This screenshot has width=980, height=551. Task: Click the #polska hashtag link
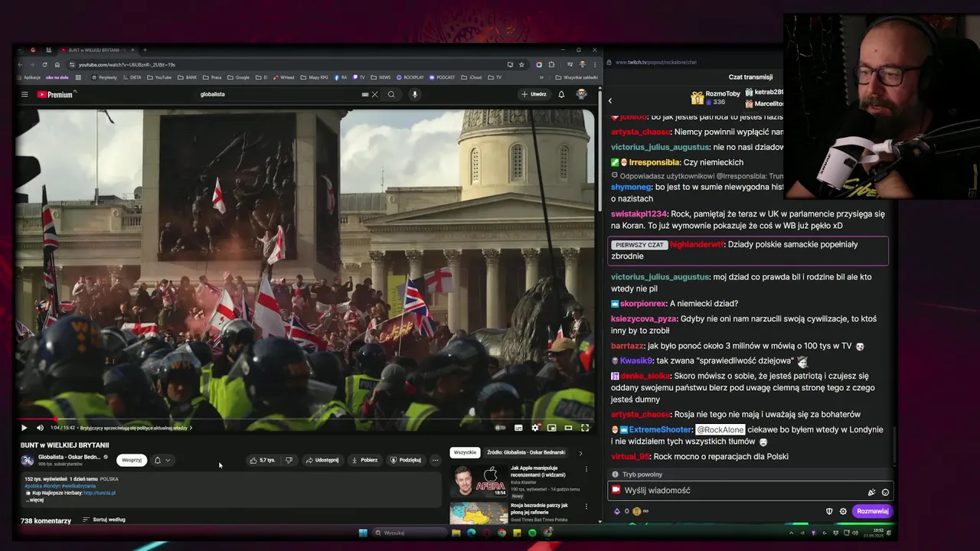coord(33,486)
